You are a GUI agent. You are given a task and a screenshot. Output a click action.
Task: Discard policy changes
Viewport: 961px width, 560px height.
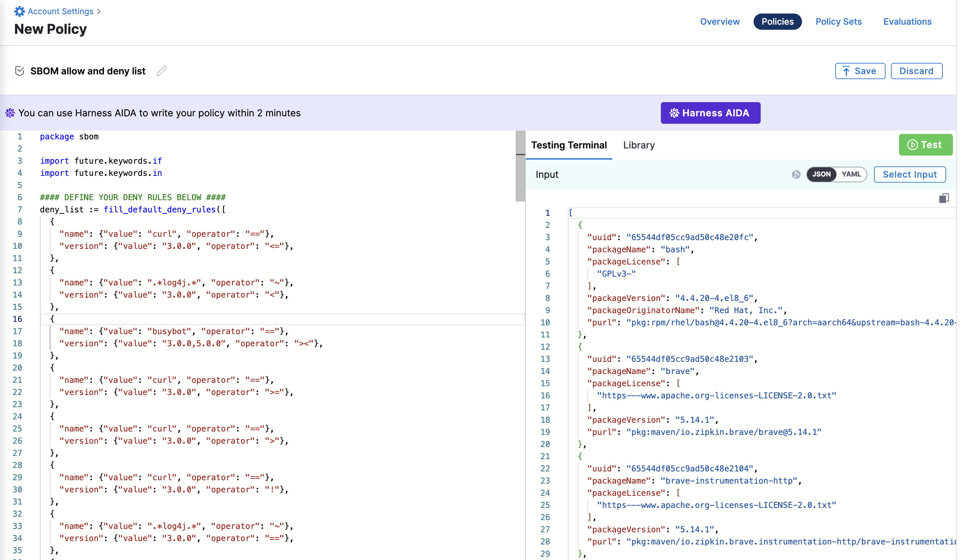pyautogui.click(x=916, y=71)
